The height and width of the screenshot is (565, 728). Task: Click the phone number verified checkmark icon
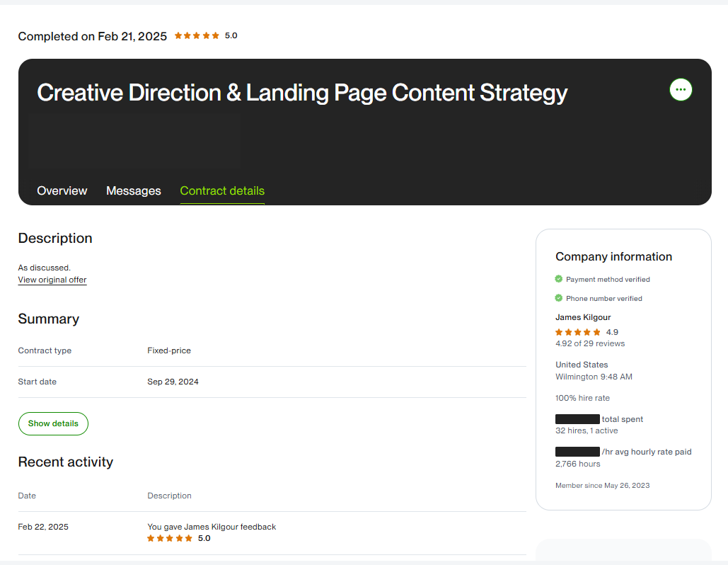558,298
